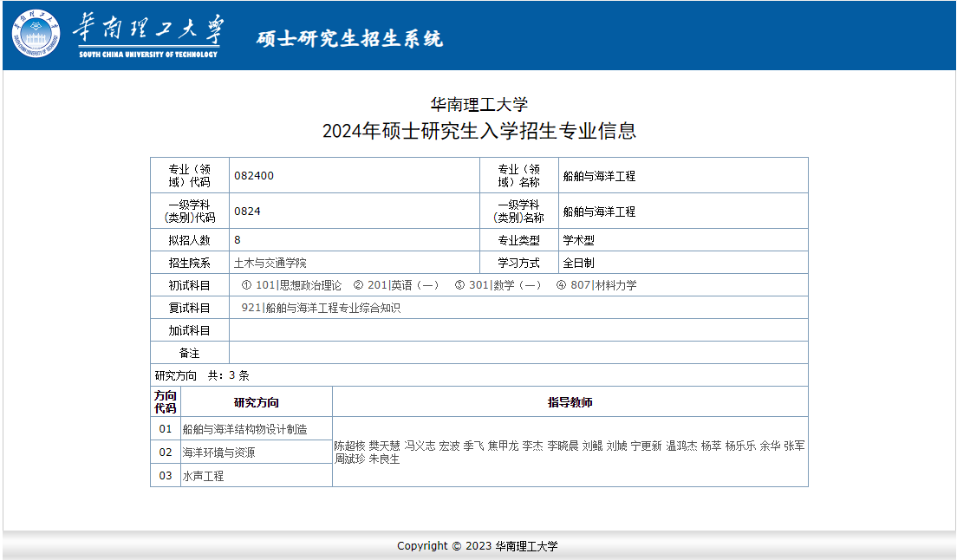957x560 pixels.
Task: Click the 方向代码 column header
Action: [x=166, y=402]
